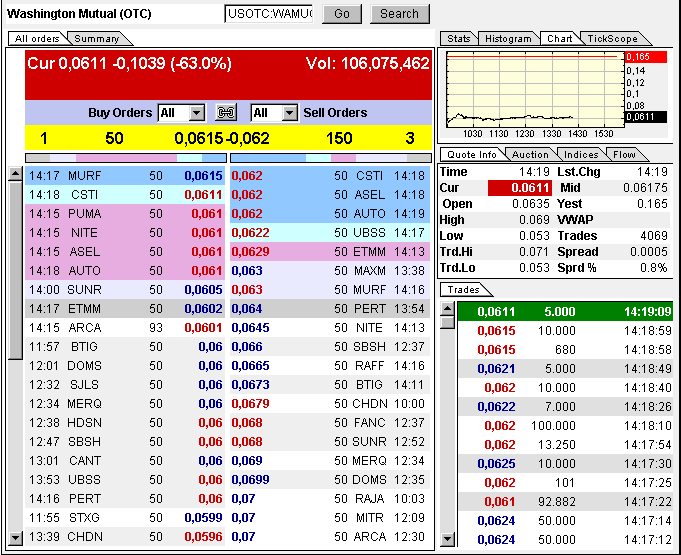Select the Quote Info tab
Viewport: 681px width, 555px height.
pyautogui.click(x=472, y=155)
